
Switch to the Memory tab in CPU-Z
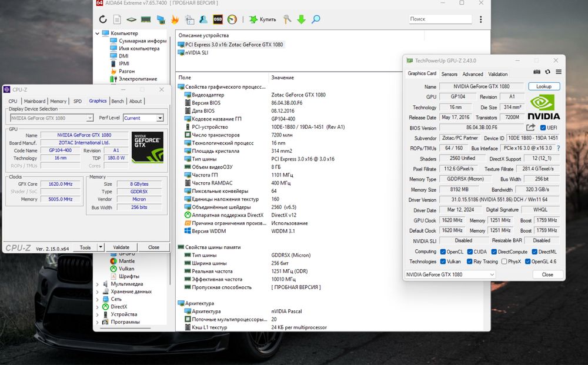pos(58,101)
